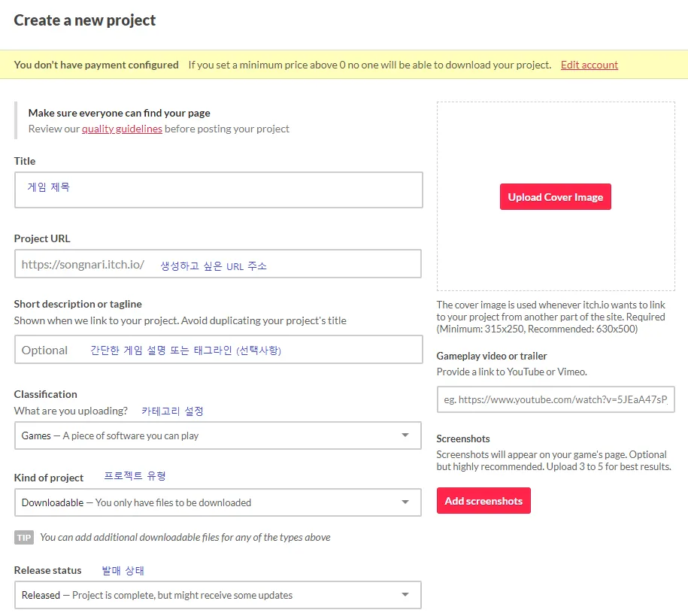Expand the Released status dropdown
Viewport: 688px width, 616px height.
point(218,595)
